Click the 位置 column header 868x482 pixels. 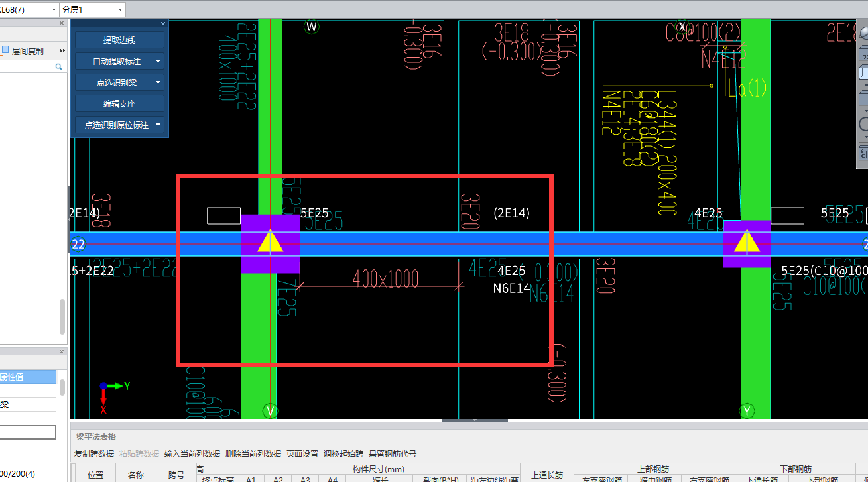[x=95, y=475]
